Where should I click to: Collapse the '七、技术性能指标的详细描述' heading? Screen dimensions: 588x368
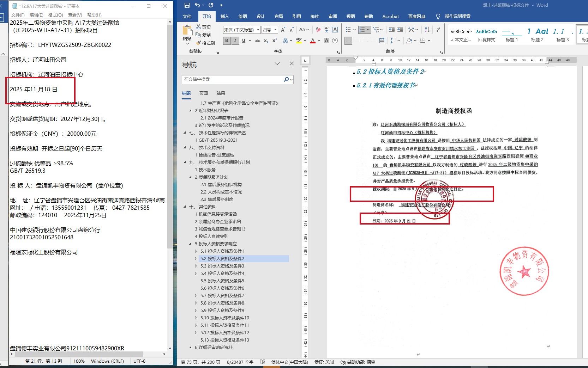(185, 133)
